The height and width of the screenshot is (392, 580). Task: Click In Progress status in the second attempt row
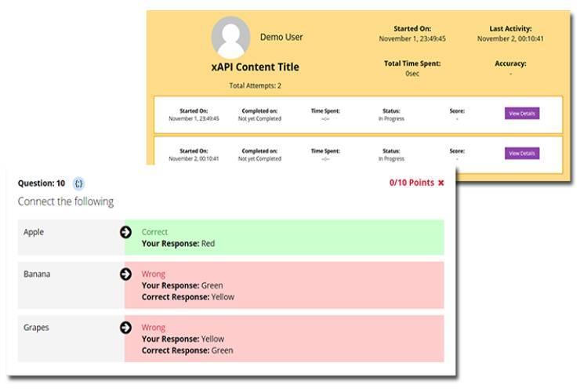(x=391, y=159)
